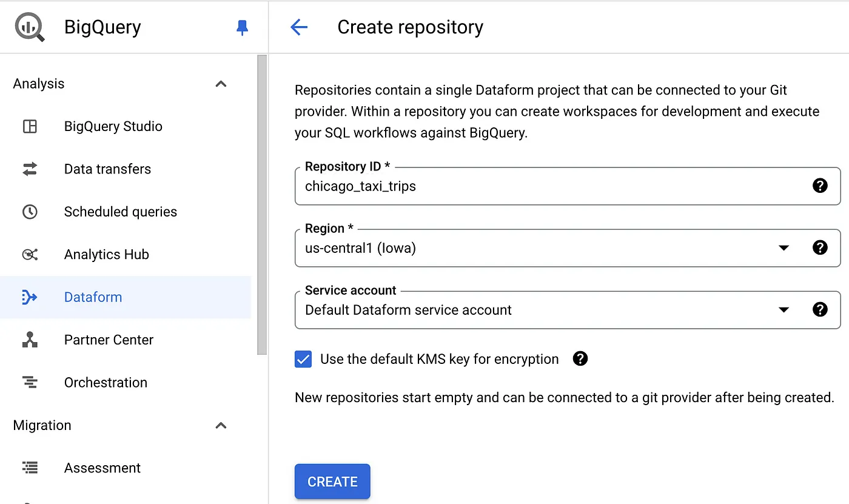Screen dimensions: 849x504
Task: Click the CREATE button
Action: tap(332, 481)
